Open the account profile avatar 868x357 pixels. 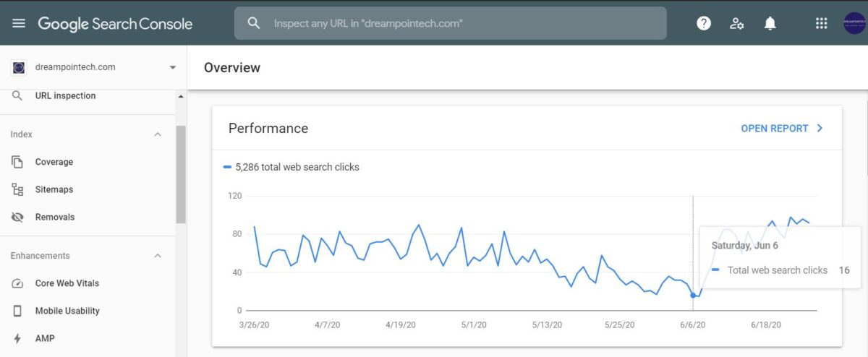(x=854, y=23)
